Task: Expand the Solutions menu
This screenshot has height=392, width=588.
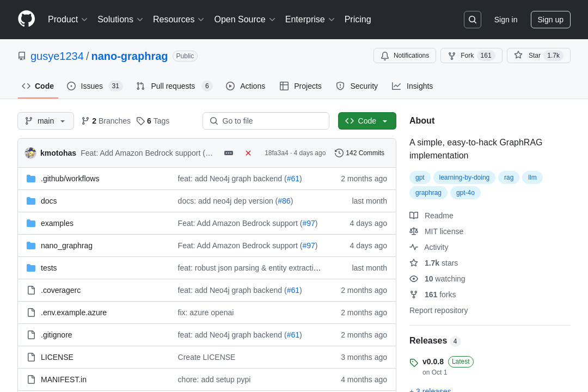Action: [120, 20]
